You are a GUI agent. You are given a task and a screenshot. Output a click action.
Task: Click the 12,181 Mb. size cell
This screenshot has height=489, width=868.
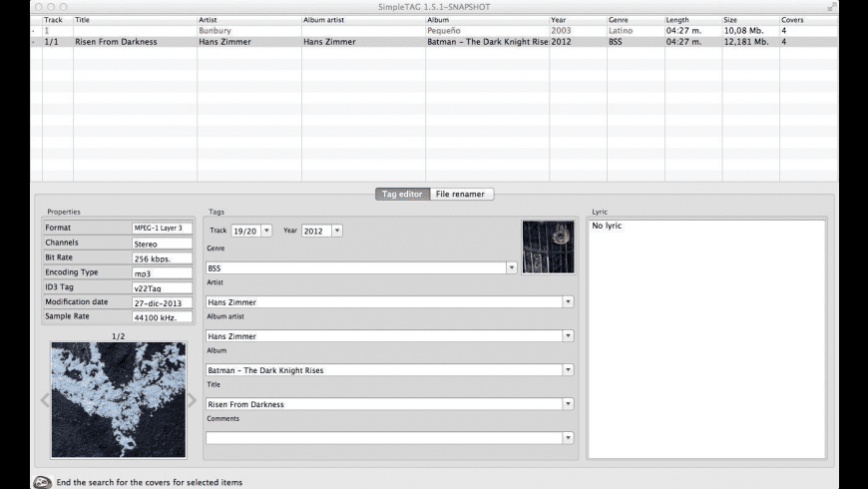click(x=750, y=42)
